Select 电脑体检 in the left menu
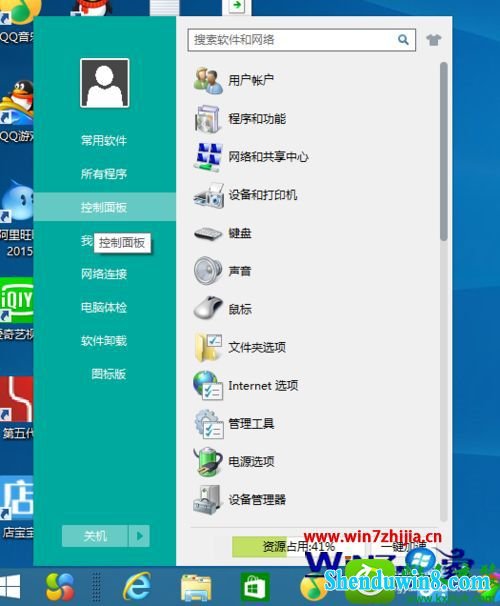Screen dimensions: 500x606 click(104, 308)
